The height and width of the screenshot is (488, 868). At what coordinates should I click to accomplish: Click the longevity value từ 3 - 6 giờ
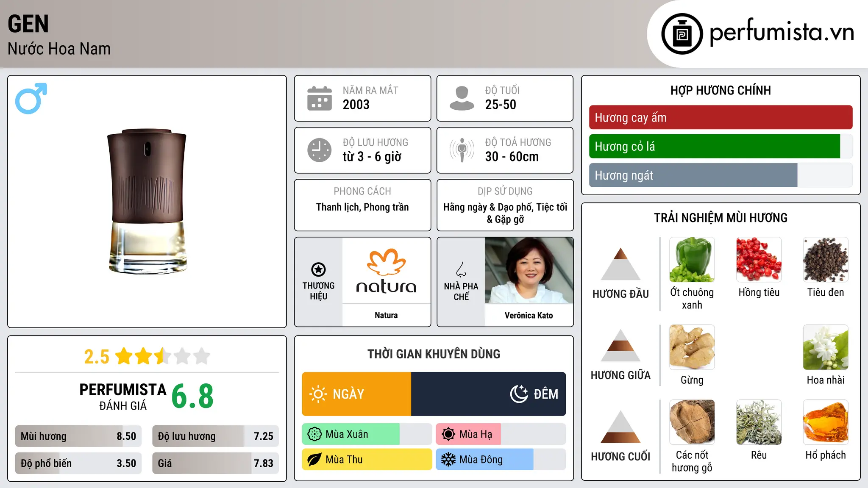[x=372, y=157]
